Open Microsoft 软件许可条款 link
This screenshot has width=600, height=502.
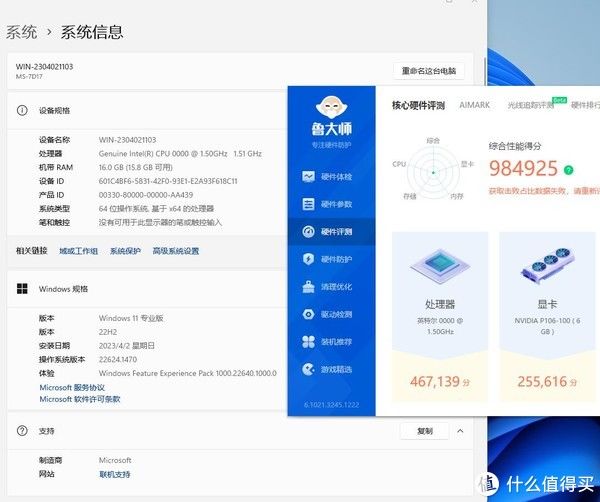[80, 399]
